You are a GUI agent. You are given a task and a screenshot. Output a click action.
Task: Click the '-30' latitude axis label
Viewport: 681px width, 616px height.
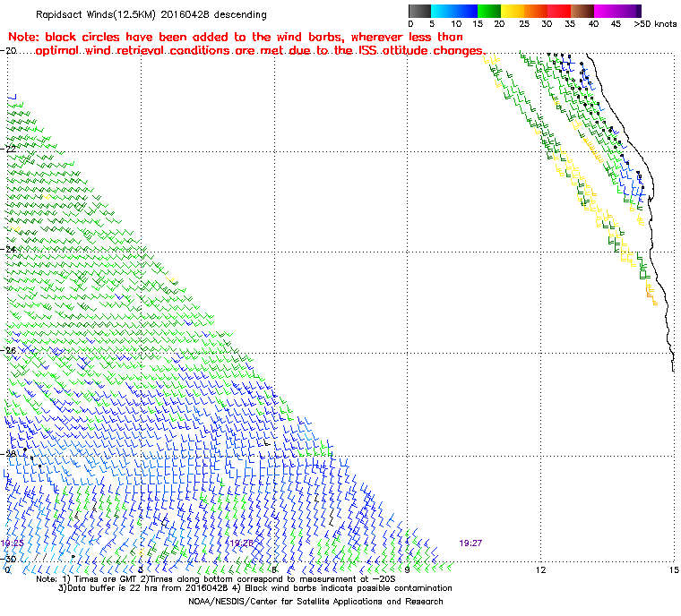click(8, 559)
